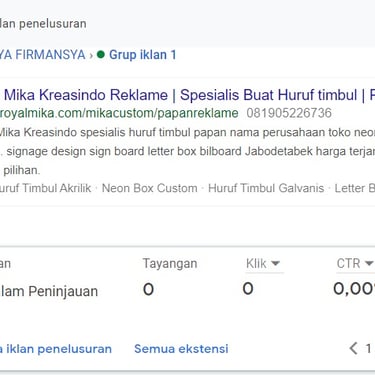Open Semua ekstensi link
375x375 pixels.
[181, 349]
